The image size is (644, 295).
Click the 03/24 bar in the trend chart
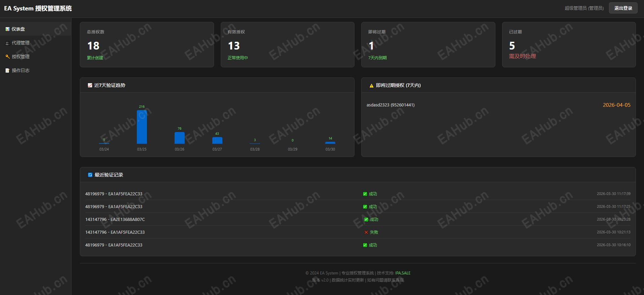[104, 143]
